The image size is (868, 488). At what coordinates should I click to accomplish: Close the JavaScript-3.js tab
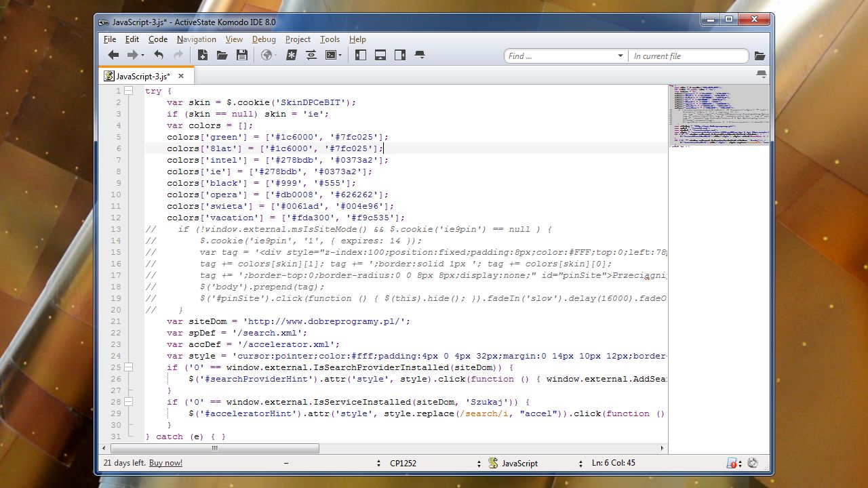tap(181, 77)
